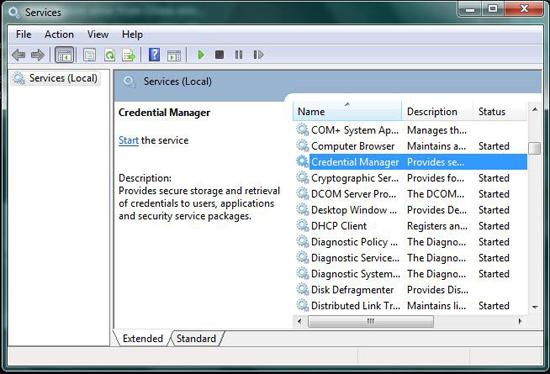Click gear icon of Credential Manager row
This screenshot has height=374, width=550.
[302, 162]
